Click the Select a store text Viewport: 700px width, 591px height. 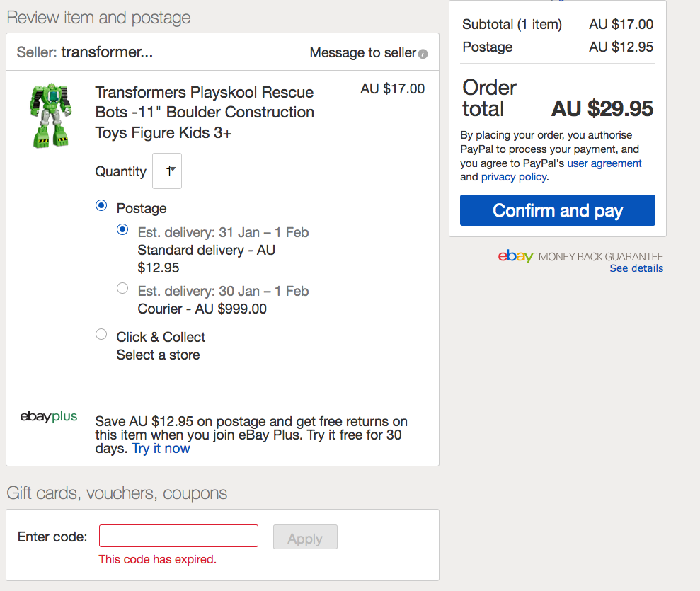158,355
